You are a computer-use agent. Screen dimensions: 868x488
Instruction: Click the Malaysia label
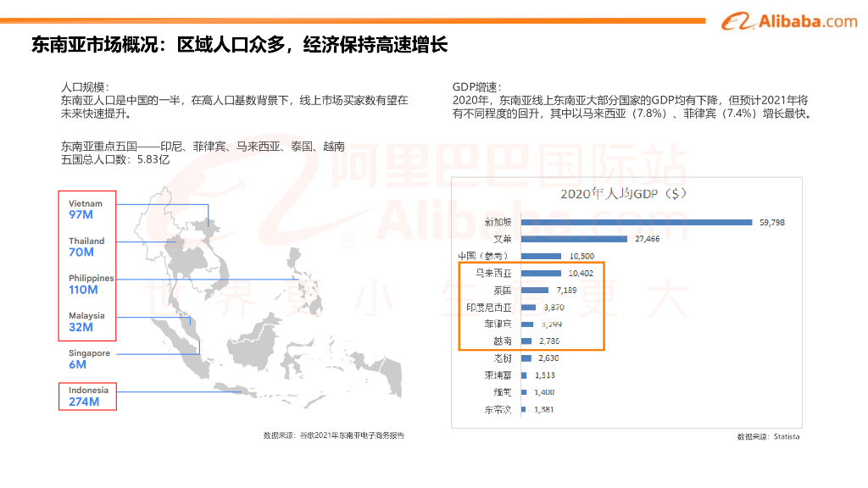pos(86,316)
